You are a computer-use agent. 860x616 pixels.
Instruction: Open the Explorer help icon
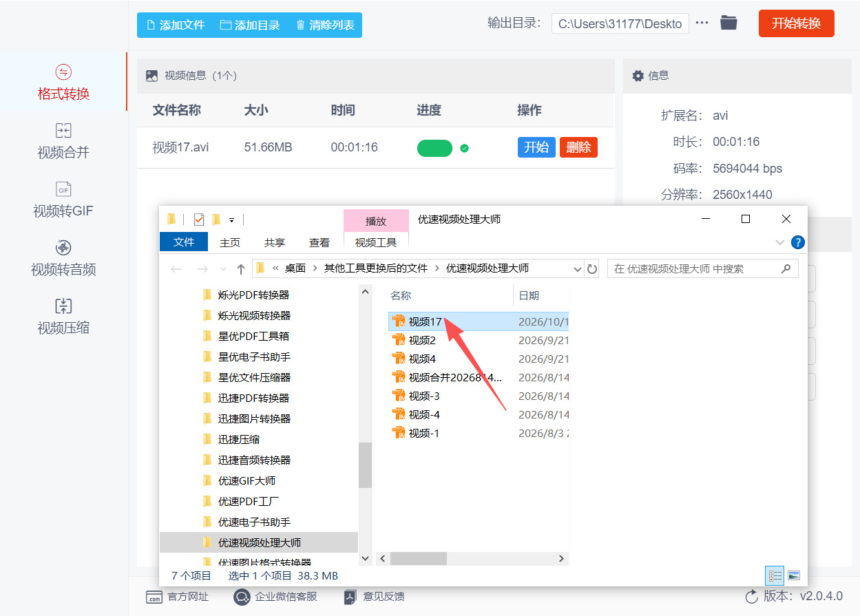click(798, 242)
